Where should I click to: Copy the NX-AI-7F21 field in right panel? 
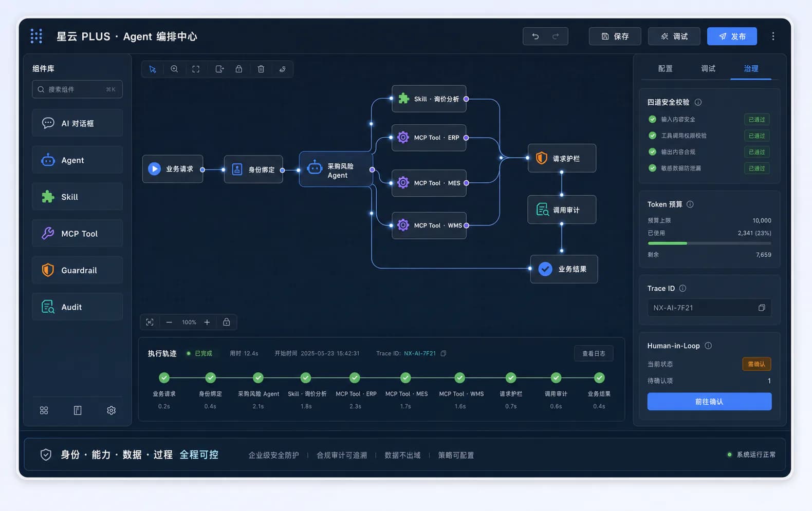[x=762, y=308]
